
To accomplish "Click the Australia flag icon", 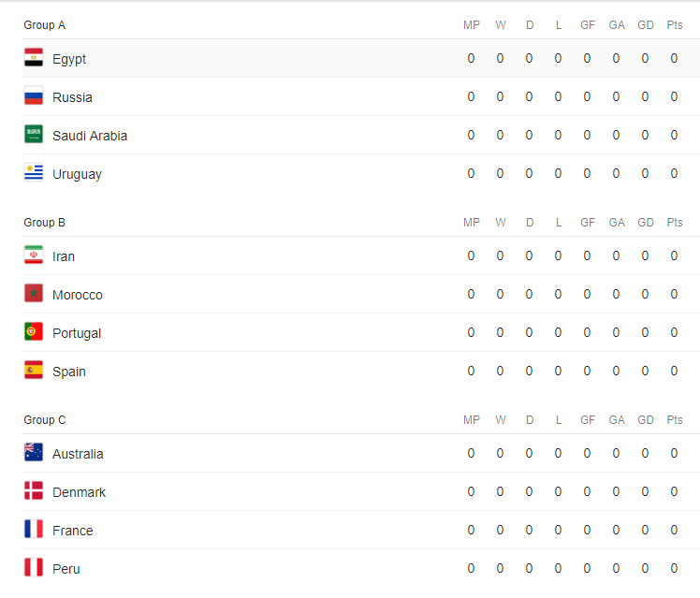I will [34, 453].
